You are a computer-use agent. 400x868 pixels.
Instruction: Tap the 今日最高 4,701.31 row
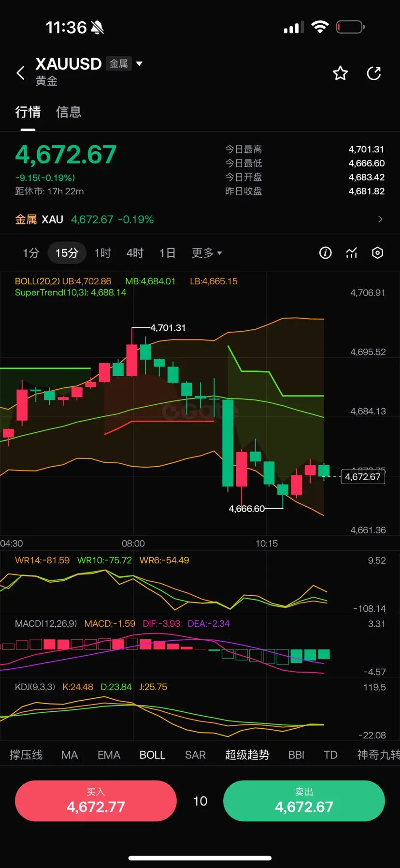coord(305,149)
